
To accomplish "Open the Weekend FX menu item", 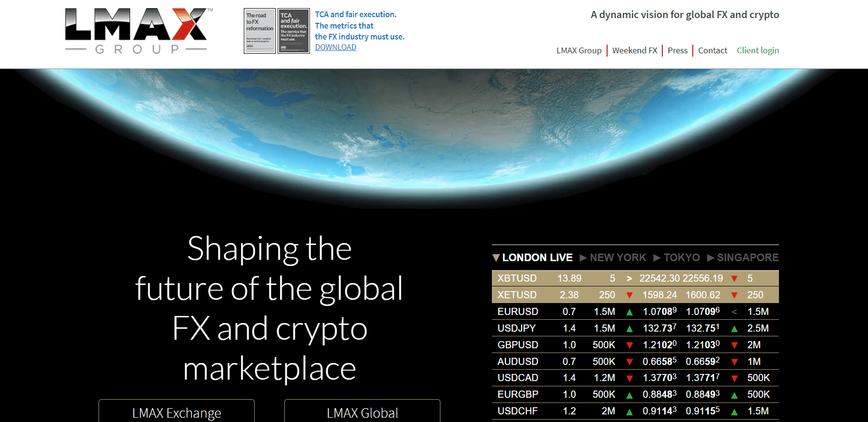I will [635, 50].
